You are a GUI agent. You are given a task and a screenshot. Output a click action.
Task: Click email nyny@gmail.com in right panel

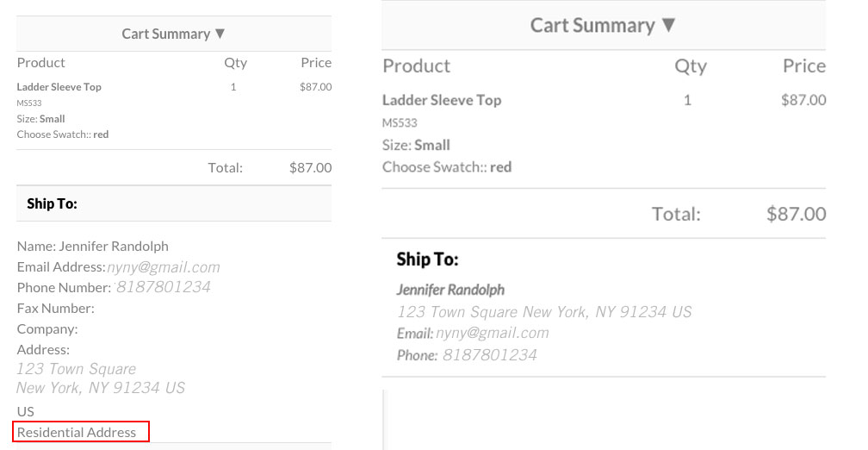click(493, 333)
